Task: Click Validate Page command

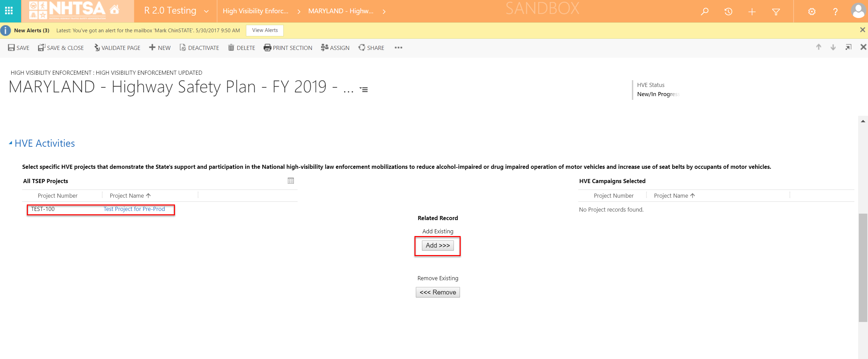Action: coord(117,48)
